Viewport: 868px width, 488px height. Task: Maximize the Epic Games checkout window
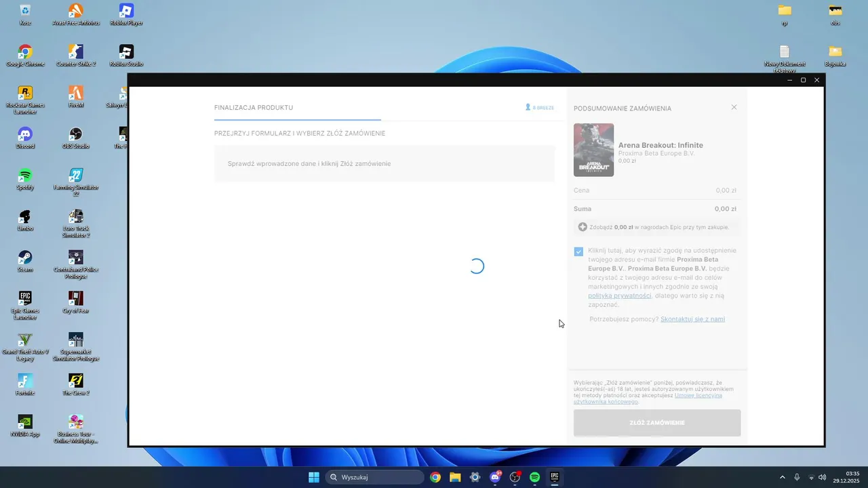[803, 80]
